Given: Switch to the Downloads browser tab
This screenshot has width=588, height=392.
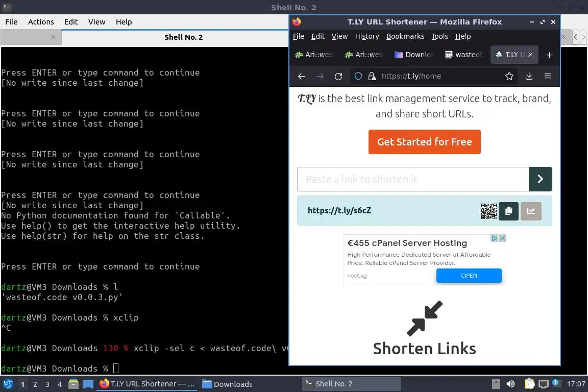Looking at the screenshot, I should (414, 55).
